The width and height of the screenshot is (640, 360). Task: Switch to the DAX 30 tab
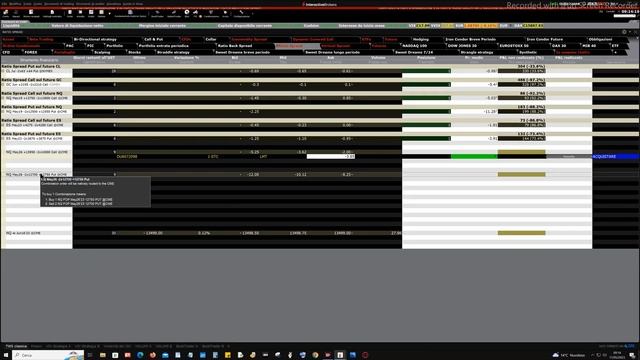[x=559, y=46]
